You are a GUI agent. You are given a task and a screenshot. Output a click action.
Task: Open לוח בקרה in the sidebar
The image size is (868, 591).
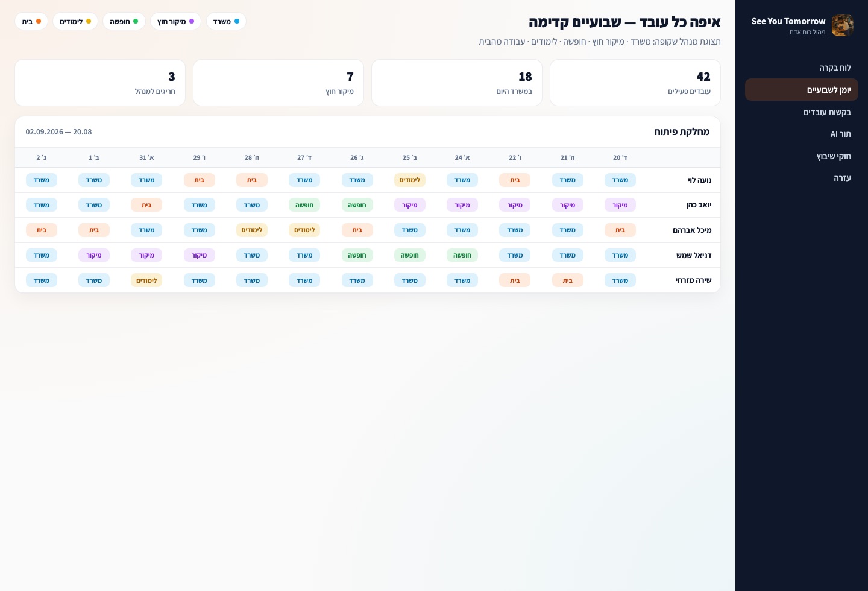[x=802, y=68]
